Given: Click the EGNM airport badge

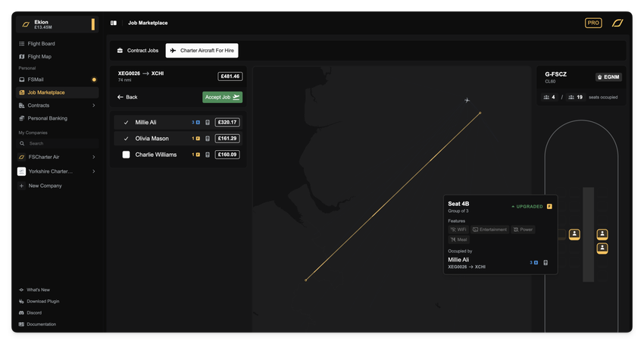Looking at the screenshot, I should point(608,77).
